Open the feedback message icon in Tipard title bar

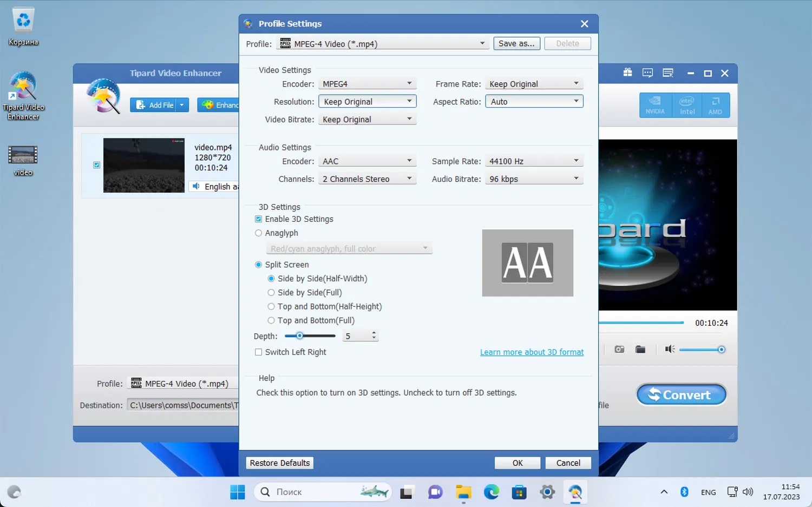[647, 73]
